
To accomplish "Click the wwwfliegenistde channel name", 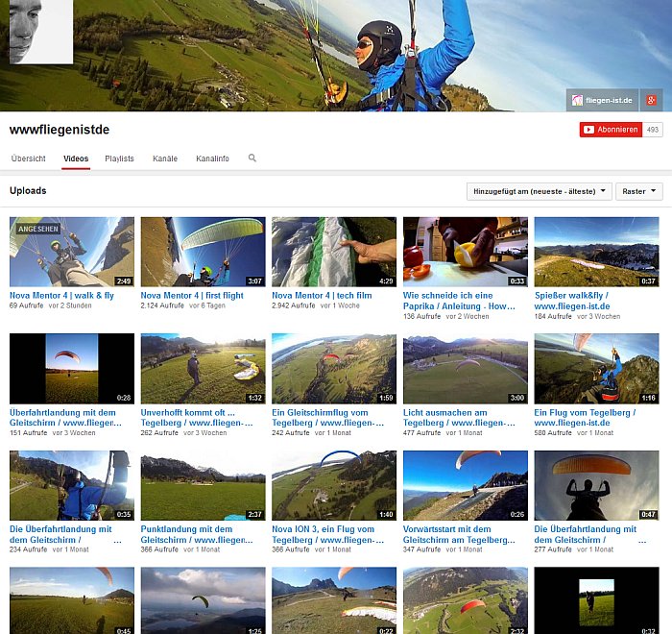I will pyautogui.click(x=60, y=130).
